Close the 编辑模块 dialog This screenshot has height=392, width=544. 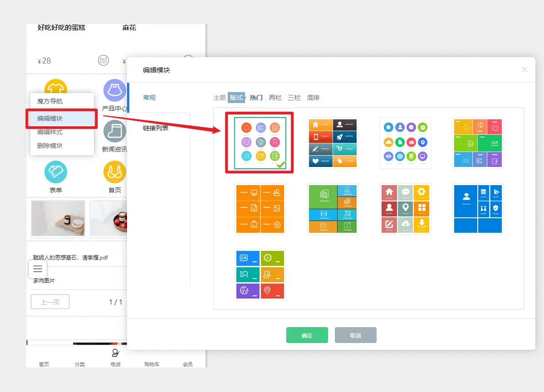[x=524, y=69]
